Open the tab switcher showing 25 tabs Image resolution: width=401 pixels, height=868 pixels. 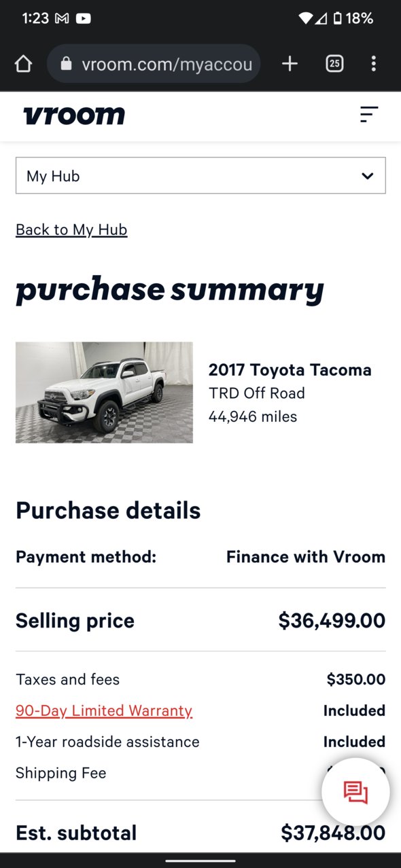[334, 64]
